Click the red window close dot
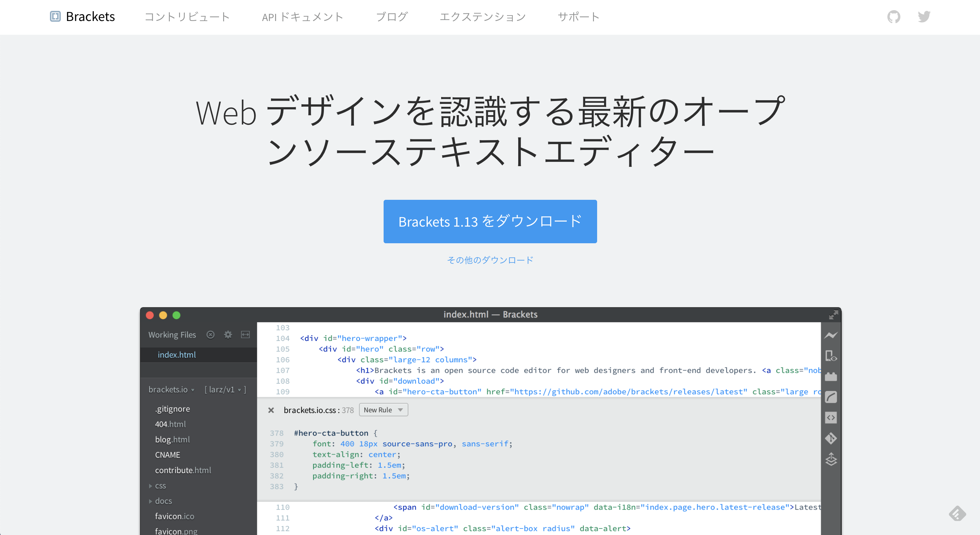Viewport: 980px width, 535px height. pos(150,315)
